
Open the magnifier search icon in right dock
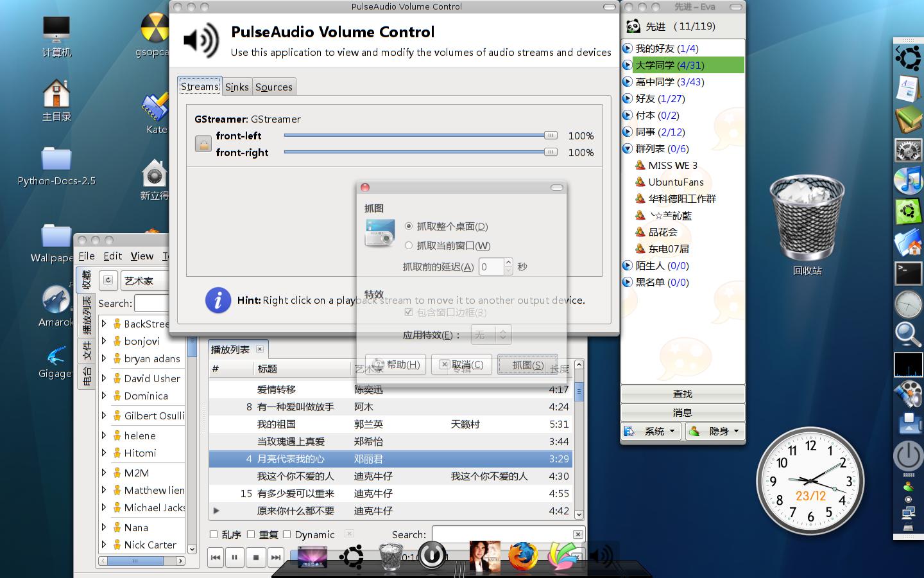click(x=909, y=335)
